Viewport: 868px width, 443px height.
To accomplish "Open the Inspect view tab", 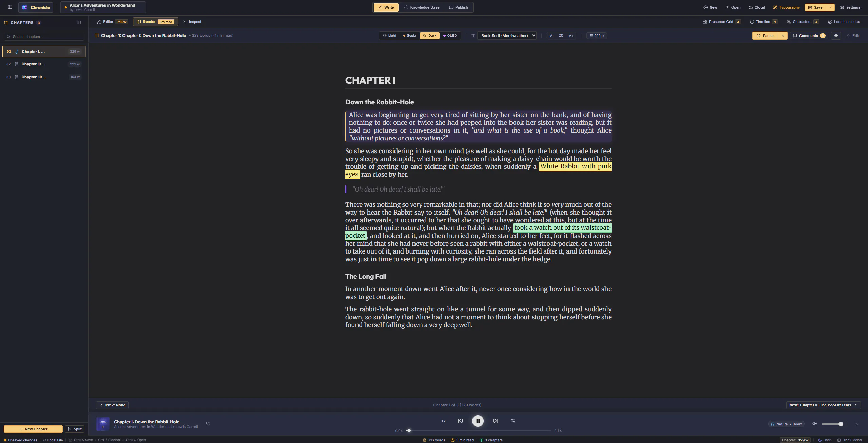I will (x=192, y=22).
